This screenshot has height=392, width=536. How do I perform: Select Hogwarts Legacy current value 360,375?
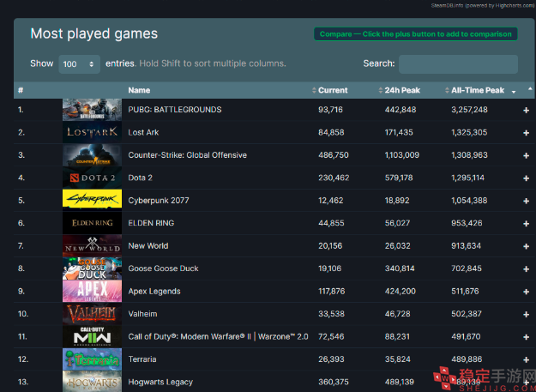[x=333, y=382]
